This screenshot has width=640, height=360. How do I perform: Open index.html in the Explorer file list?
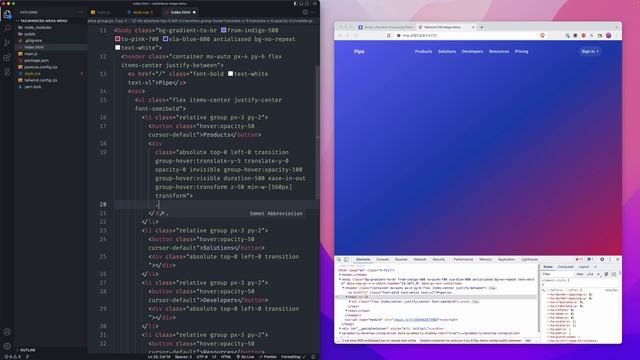pos(34,47)
